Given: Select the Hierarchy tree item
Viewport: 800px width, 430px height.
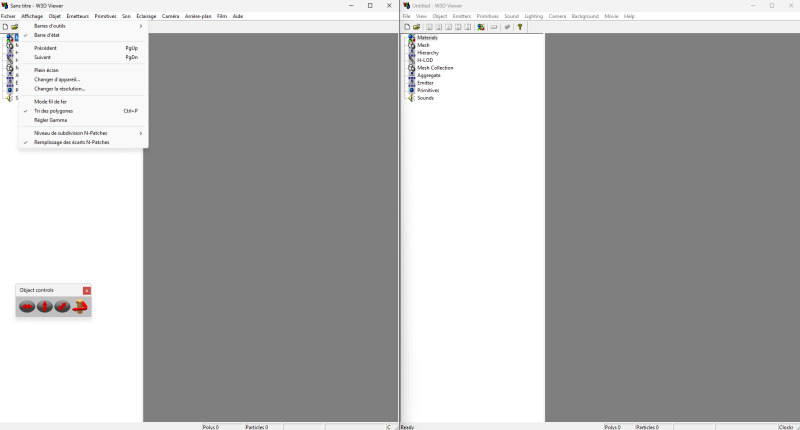Looking at the screenshot, I should coord(428,53).
